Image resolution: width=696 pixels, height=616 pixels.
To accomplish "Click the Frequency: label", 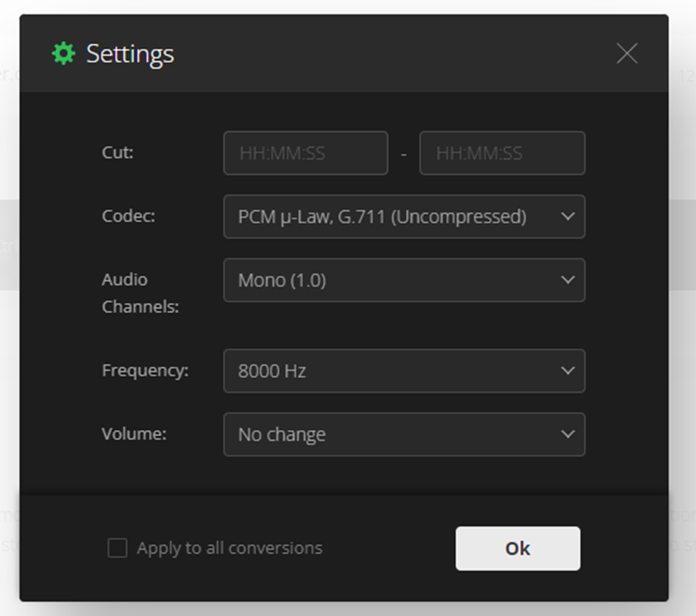I will point(145,370).
